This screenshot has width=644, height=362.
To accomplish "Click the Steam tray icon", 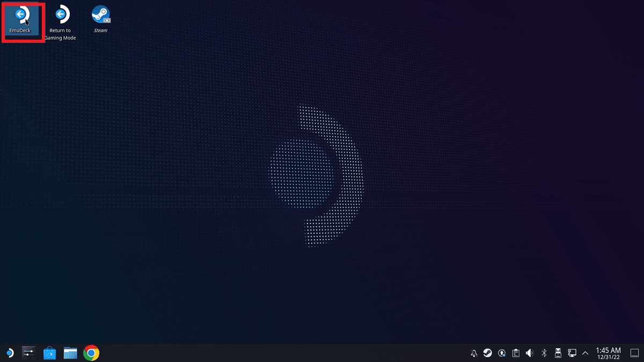I will tap(488, 353).
